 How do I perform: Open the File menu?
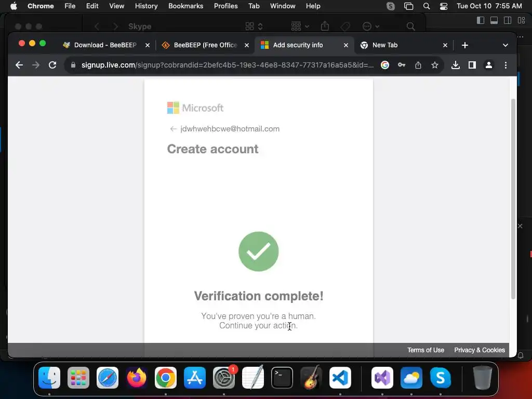click(x=70, y=6)
